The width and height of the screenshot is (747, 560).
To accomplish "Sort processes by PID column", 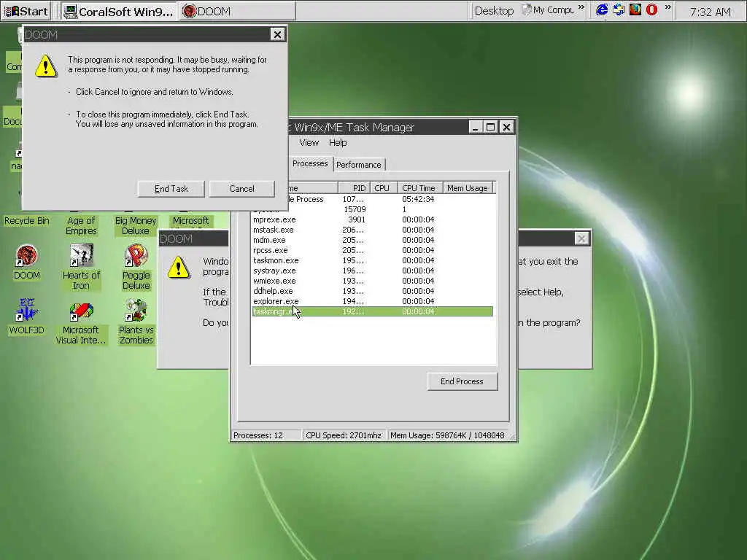I will pyautogui.click(x=354, y=188).
